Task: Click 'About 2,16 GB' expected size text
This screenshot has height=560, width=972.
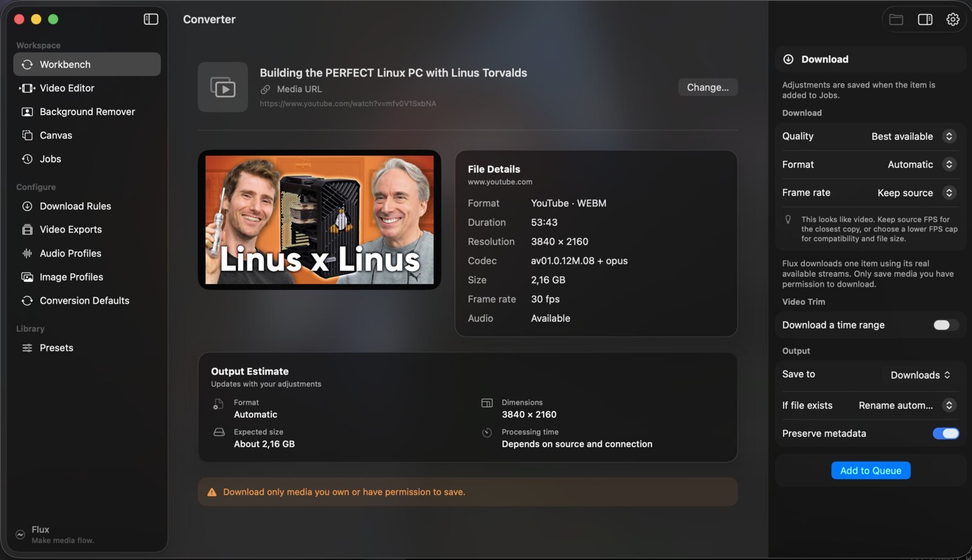Action: pyautogui.click(x=264, y=444)
